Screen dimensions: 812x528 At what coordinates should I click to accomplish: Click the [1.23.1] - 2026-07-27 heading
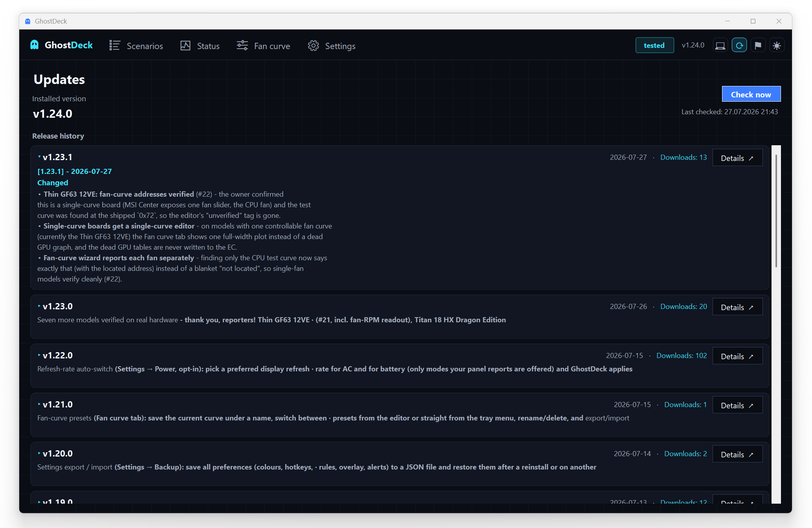click(x=75, y=172)
